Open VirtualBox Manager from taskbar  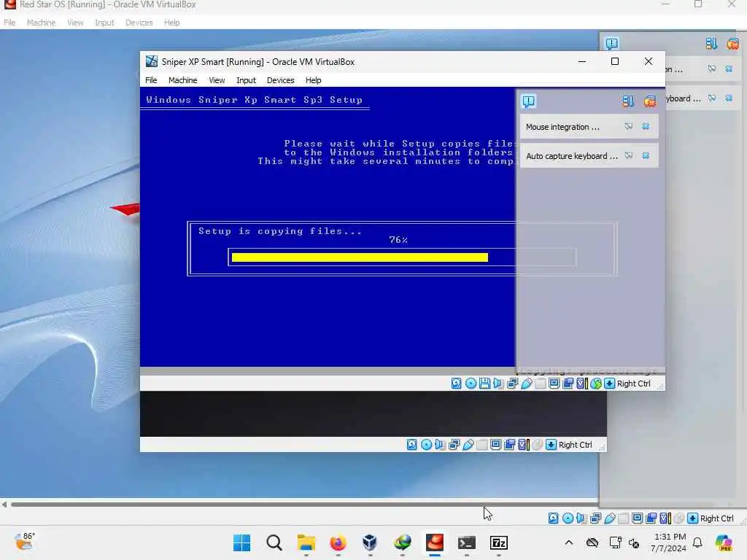370,542
